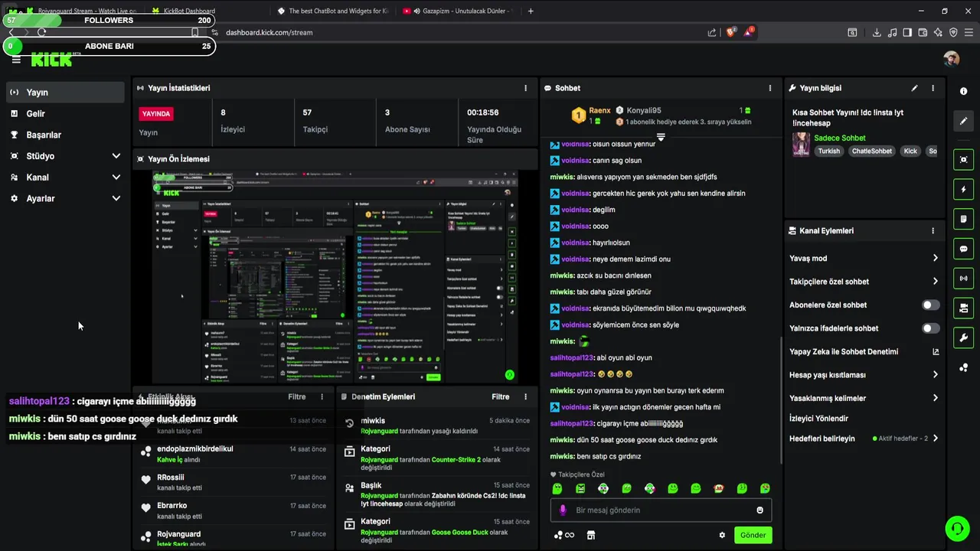Open the Brave main menu icon
The image size is (980, 551).
coord(969,32)
